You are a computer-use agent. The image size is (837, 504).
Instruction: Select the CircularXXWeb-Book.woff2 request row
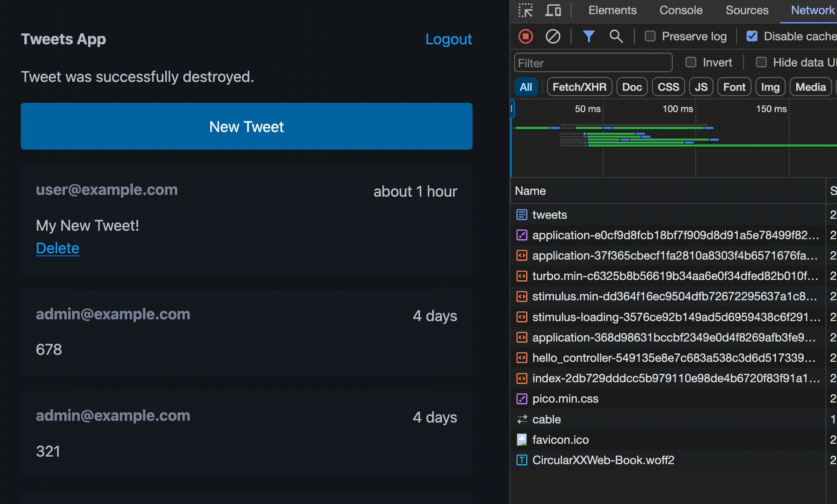coord(673,460)
